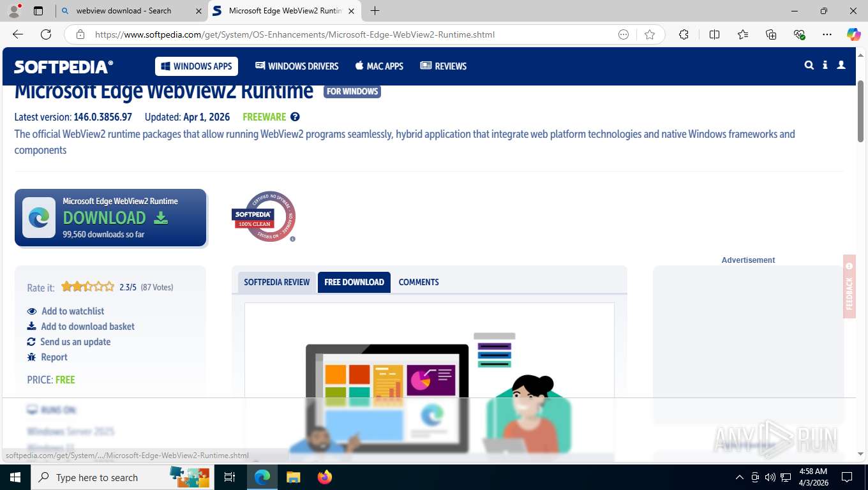
Task: View site info lock icon
Action: (x=80, y=34)
